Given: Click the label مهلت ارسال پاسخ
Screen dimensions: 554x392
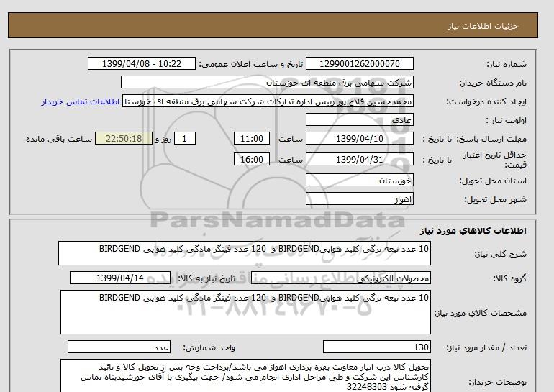Looking at the screenshot, I should (x=491, y=139).
